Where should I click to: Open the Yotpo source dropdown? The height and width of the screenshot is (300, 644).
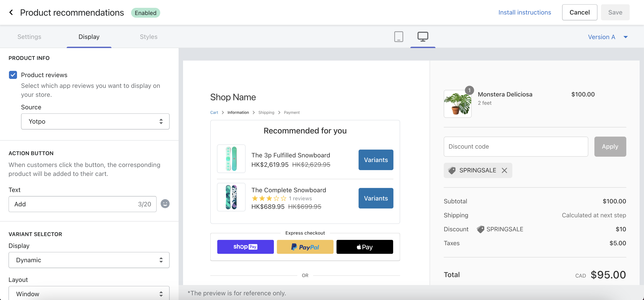(x=95, y=121)
